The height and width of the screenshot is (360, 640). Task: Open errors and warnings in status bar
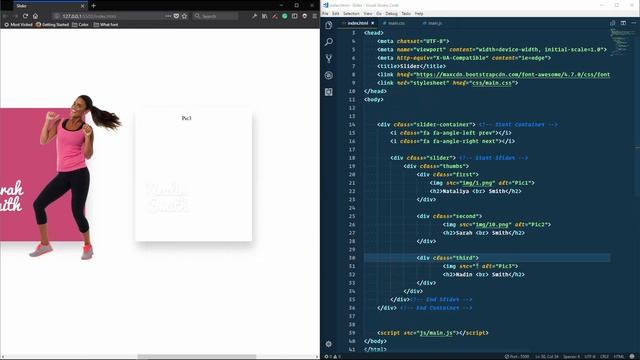[332, 357]
